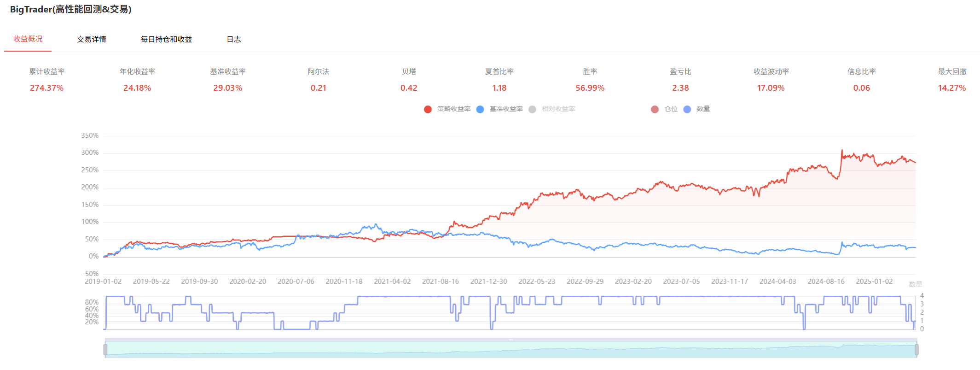Click grey 相对收益率 legend dot
The image size is (980, 370).
coord(533,109)
